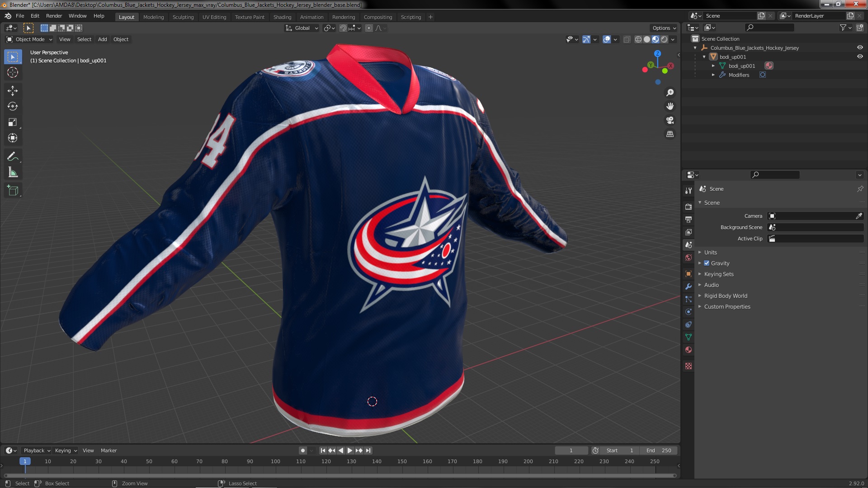Viewport: 868px width, 488px height.
Task: Select the Measure tool
Action: [x=13, y=173]
